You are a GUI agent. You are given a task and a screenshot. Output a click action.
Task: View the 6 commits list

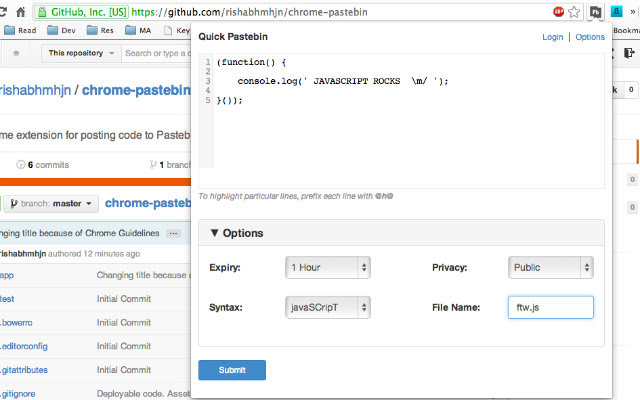tap(43, 164)
